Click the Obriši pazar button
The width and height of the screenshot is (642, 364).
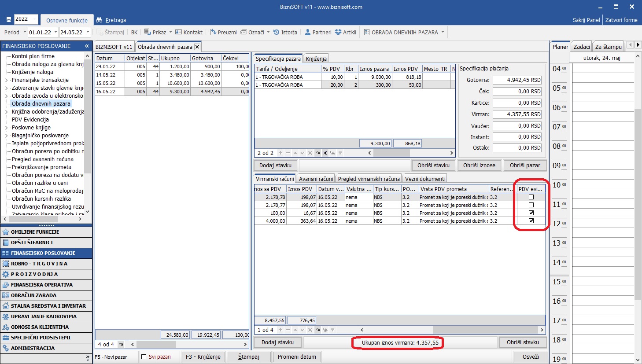coord(524,165)
